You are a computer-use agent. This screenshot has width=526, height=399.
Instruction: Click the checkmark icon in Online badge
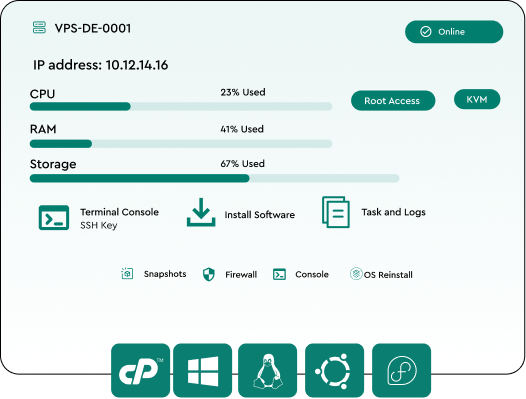point(425,32)
